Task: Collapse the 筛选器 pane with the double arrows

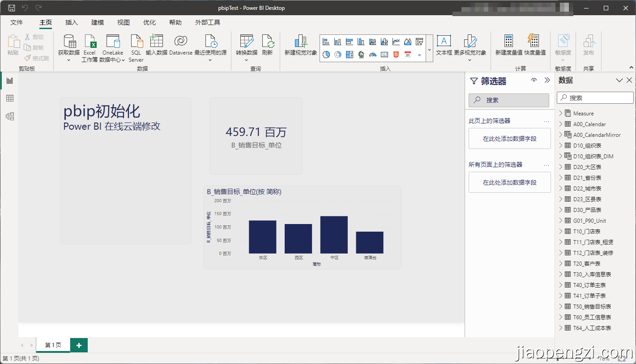Action: click(547, 80)
